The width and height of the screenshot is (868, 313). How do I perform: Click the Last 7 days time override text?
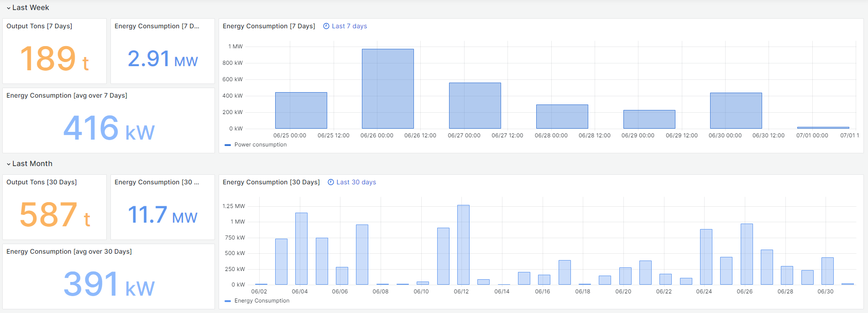(x=349, y=26)
